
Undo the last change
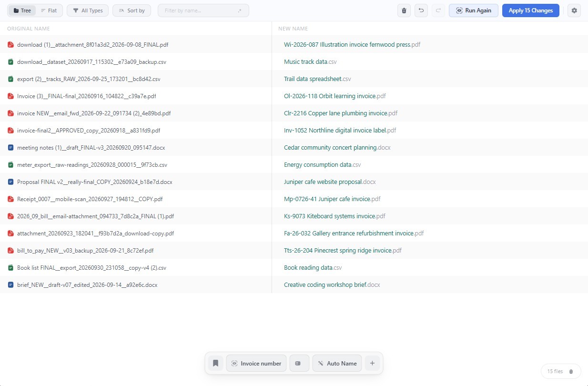tap(421, 10)
